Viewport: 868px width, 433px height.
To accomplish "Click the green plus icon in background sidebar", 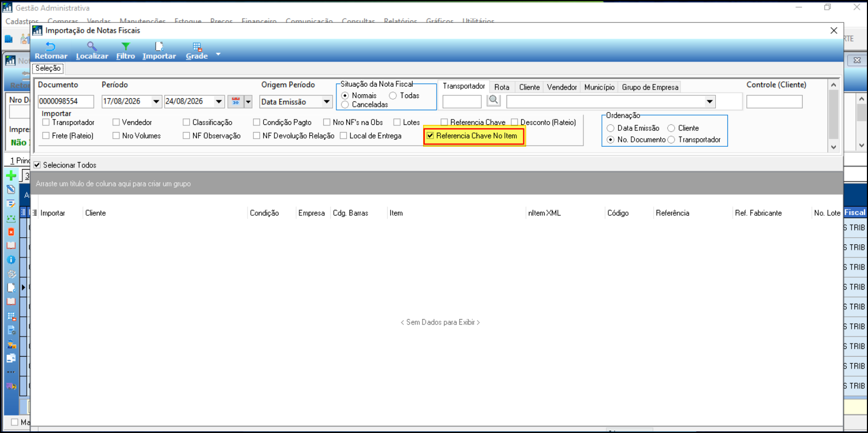I will coord(11,176).
